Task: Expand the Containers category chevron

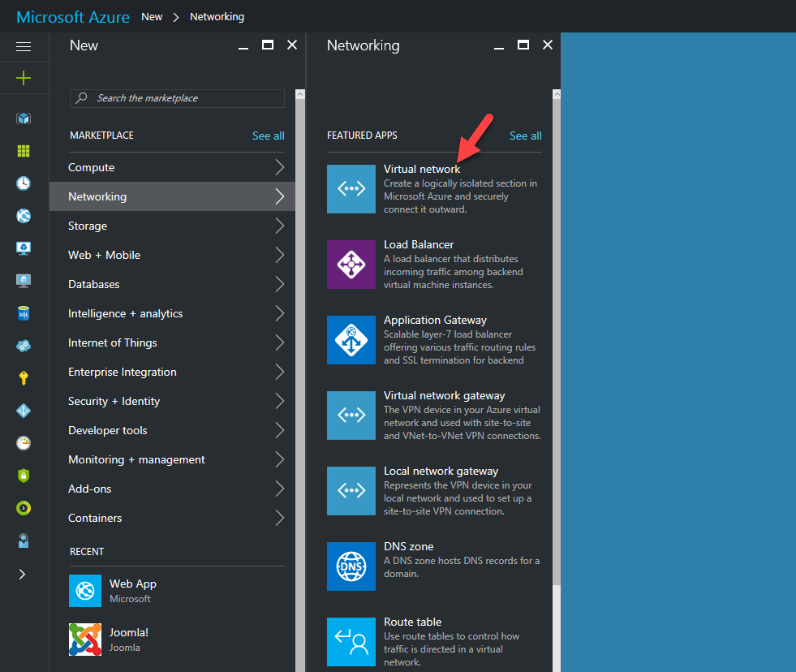Action: click(x=280, y=518)
